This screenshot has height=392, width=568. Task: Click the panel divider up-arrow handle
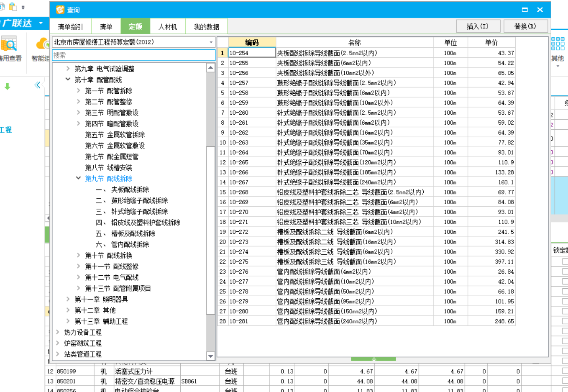click(374, 359)
